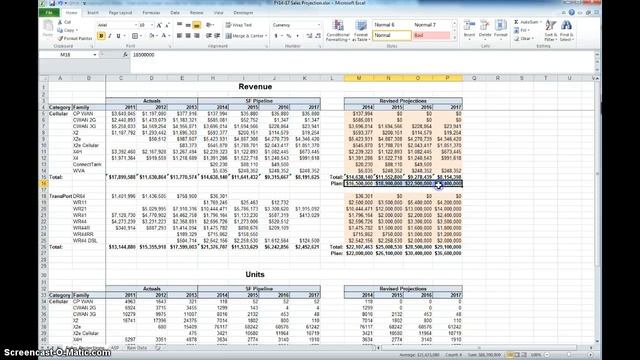Apply the Normal cell style

(x=392, y=36)
